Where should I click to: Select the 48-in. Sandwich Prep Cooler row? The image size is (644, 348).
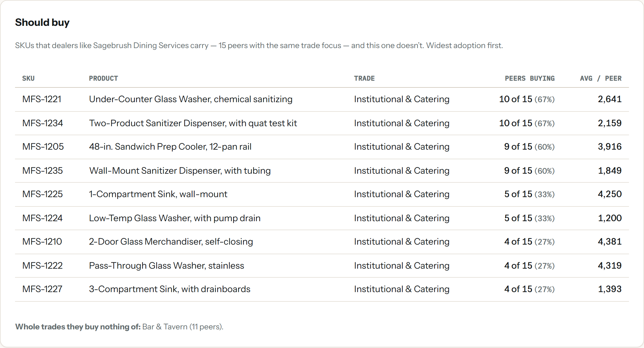[x=322, y=147]
